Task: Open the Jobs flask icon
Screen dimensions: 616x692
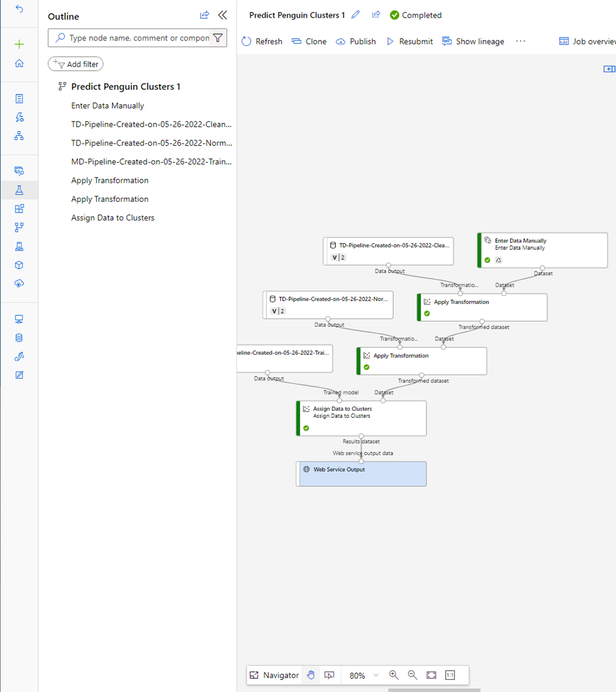Action: [19, 190]
